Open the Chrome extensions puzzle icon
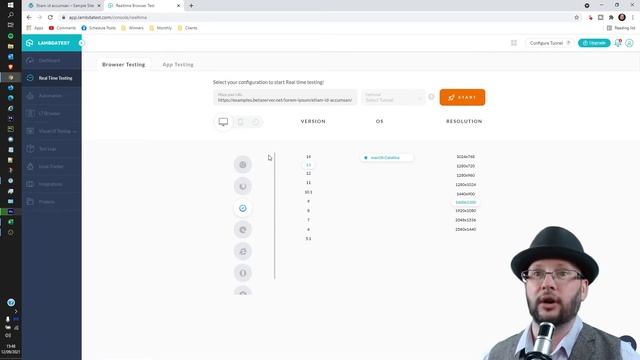 (x=611, y=18)
